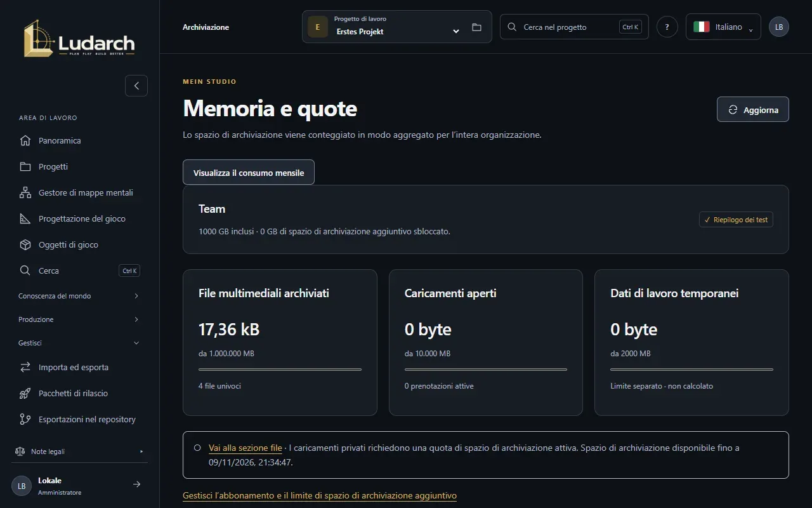Click the Riepilogo dei test badge
Viewport: 812px width, 508px height.
pyautogui.click(x=736, y=220)
